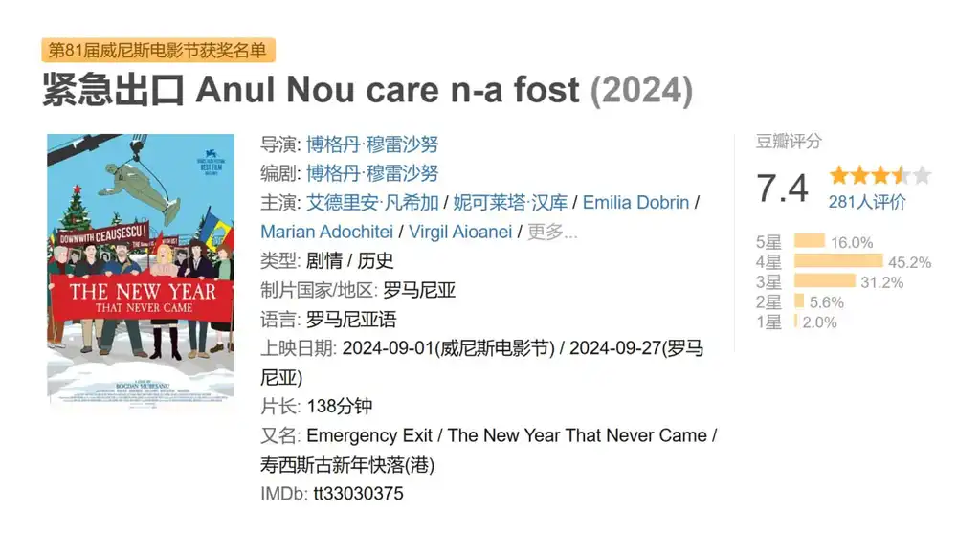Image resolution: width=980 pixels, height=533 pixels.
Task: Click the 3星 rating bar
Action: click(x=825, y=281)
